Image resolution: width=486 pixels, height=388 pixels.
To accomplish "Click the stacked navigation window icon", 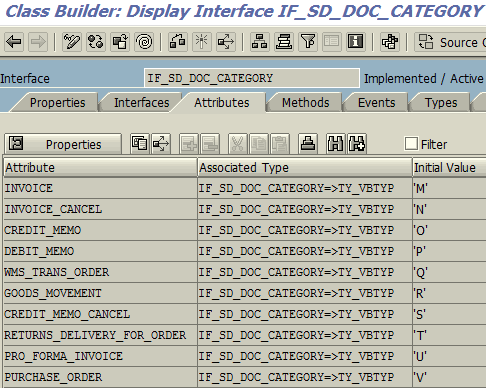I will click(x=284, y=42).
